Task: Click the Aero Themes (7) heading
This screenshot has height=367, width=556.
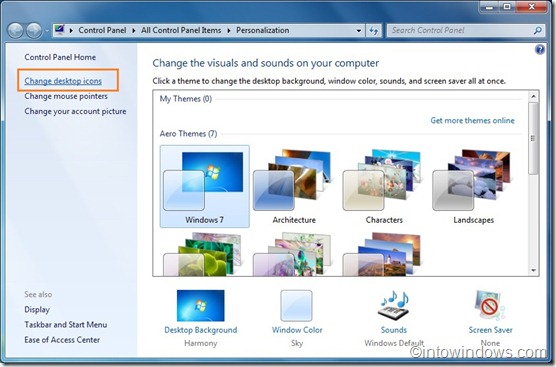Action: 188,134
